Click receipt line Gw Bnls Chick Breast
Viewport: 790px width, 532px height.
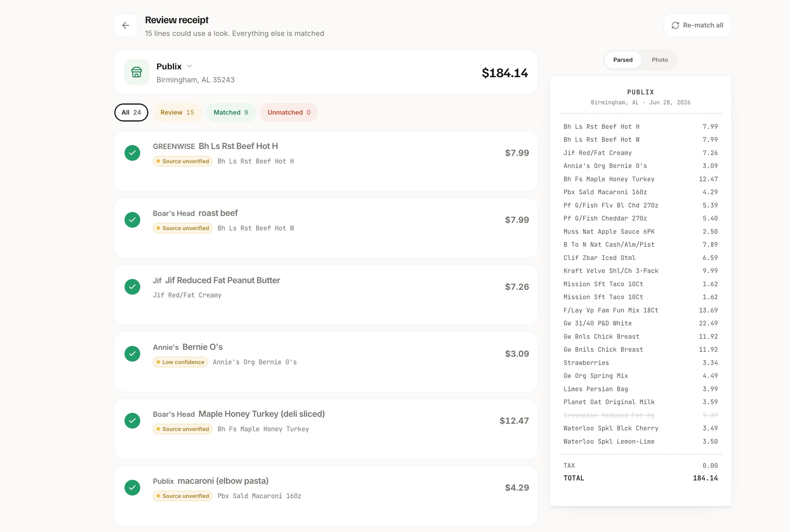click(640, 337)
